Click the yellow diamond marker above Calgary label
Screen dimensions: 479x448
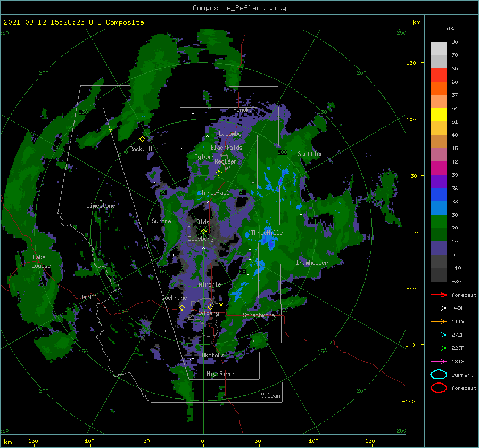point(210,307)
